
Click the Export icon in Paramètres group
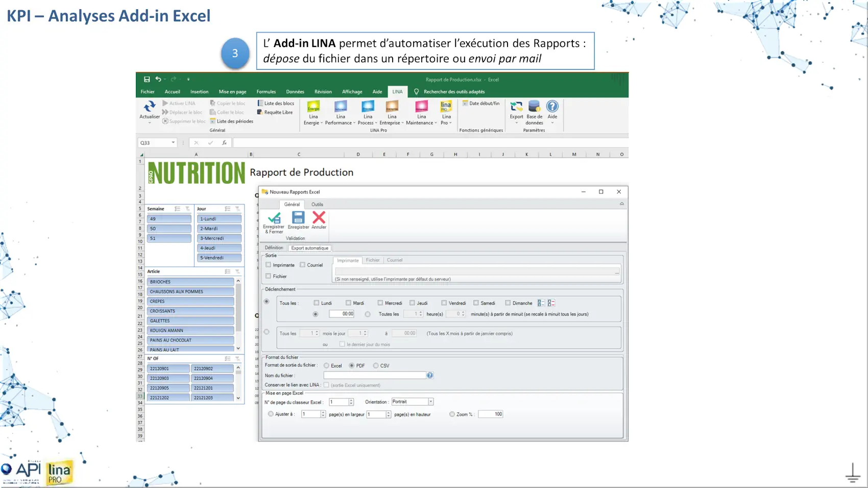516,106
